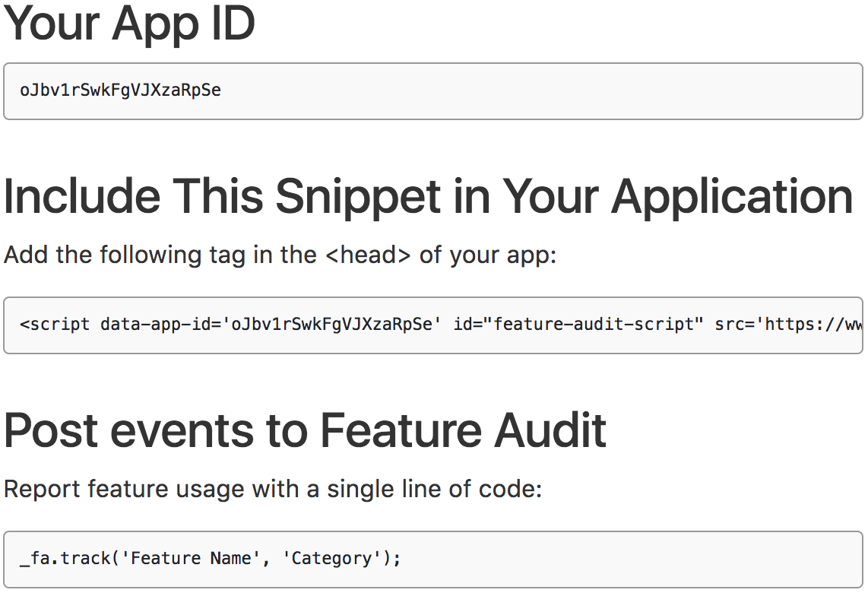Screen dimensions: 868x593
Task: Click the App ID code box
Action: pos(433,90)
